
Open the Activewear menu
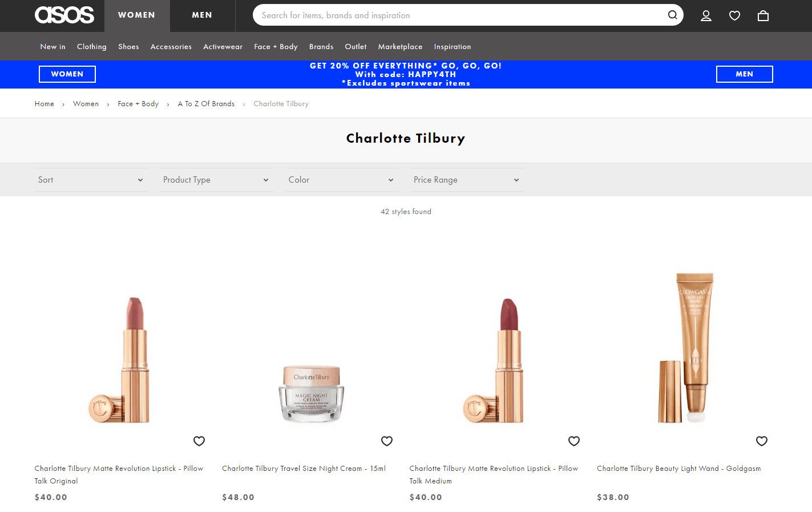(223, 47)
